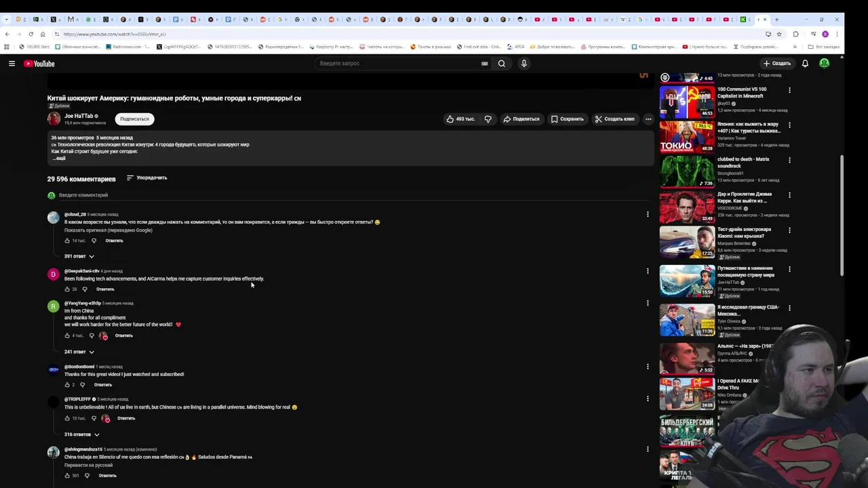Open the Raspberry Pi bookmark
Image resolution: width=868 pixels, height=488 pixels.
[331, 47]
